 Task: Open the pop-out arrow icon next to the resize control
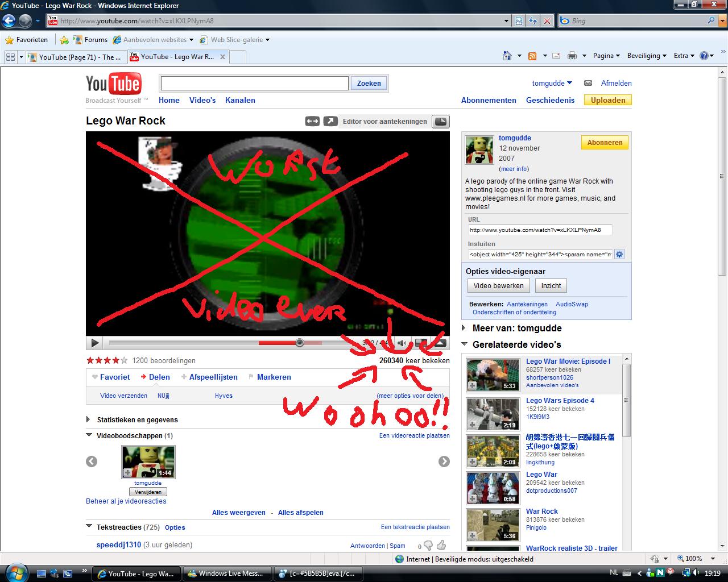point(330,121)
